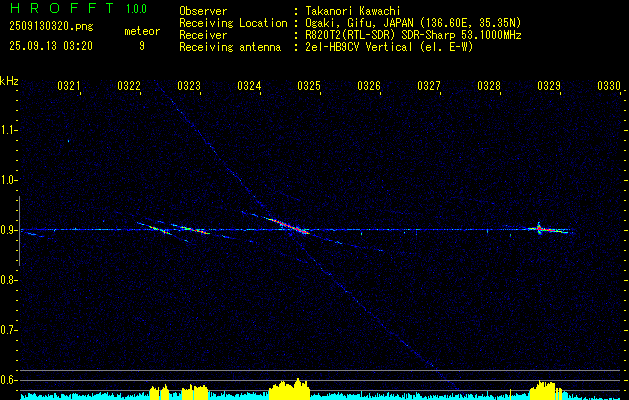Click the yellow power bar below 0325
Image resolution: width=629 pixels, height=400 pixels.
[289, 391]
